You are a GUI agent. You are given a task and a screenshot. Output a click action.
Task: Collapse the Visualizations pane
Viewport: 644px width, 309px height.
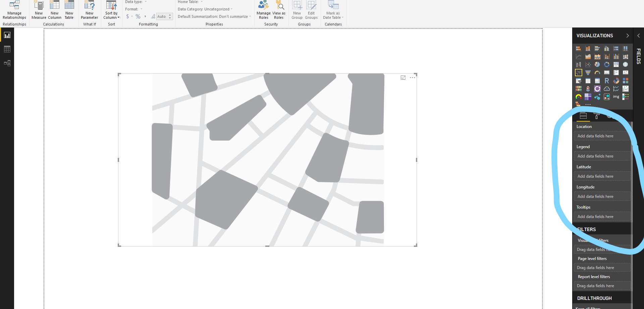[x=628, y=36]
